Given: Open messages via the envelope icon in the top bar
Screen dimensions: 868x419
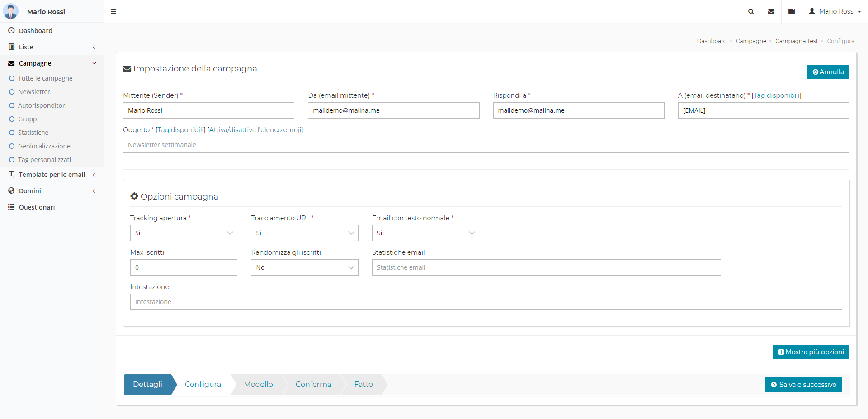Looking at the screenshot, I should click(771, 11).
